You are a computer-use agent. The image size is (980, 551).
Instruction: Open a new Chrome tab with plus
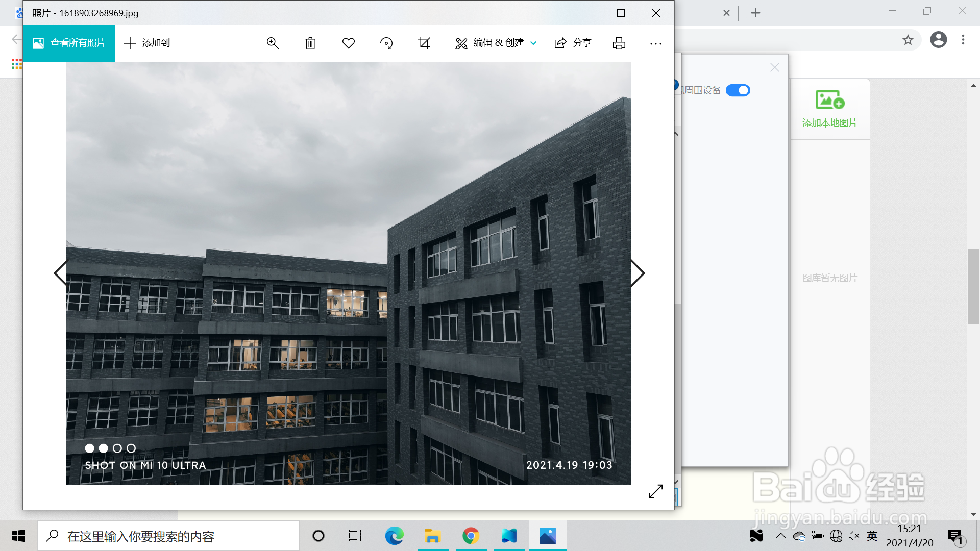click(x=756, y=13)
